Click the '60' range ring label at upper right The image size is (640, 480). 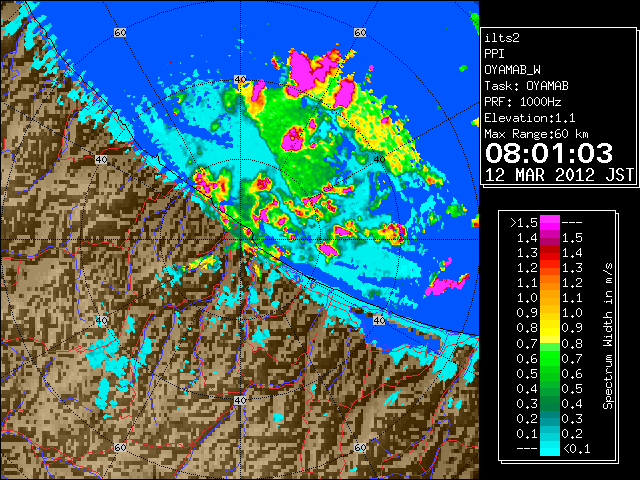click(360, 32)
